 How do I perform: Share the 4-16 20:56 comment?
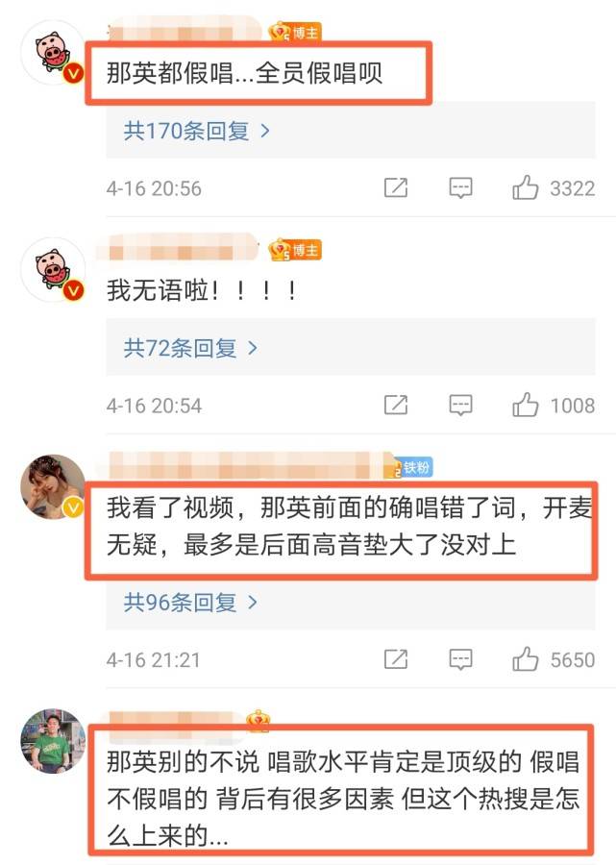tap(395, 188)
